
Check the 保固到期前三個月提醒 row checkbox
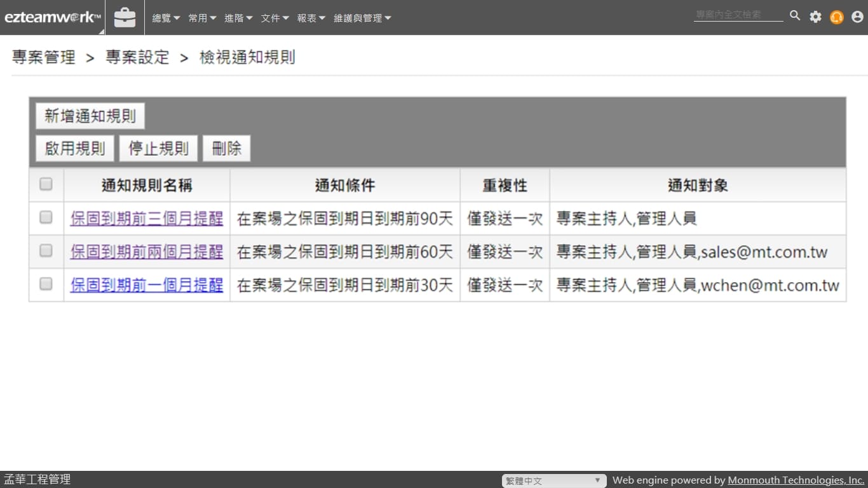[46, 218]
